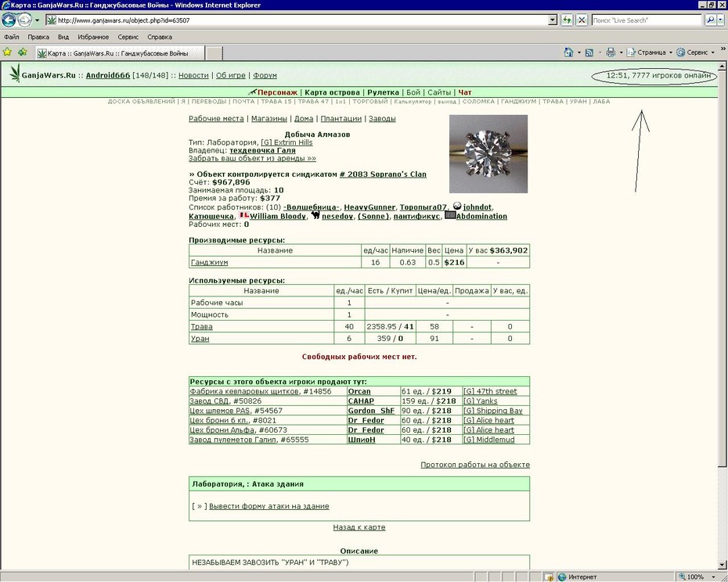Open the Страница dropdown menu
The height and width of the screenshot is (582, 728).
pyautogui.click(x=649, y=52)
